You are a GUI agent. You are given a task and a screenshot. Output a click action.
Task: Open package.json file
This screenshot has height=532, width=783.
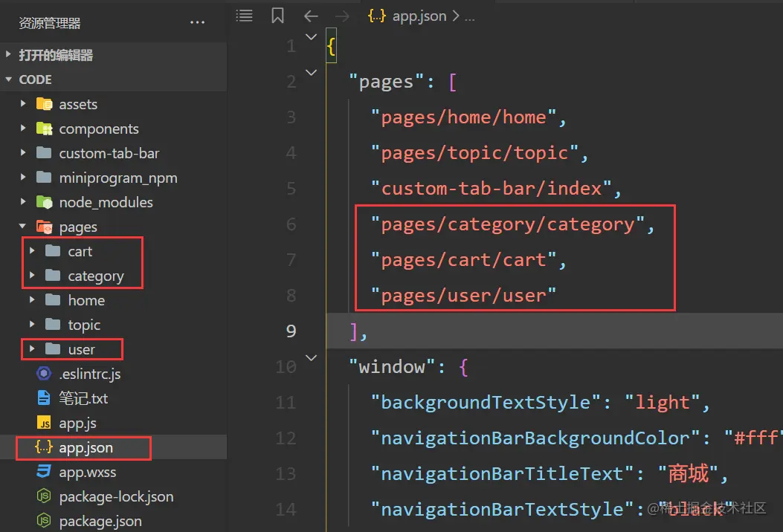coord(100,521)
